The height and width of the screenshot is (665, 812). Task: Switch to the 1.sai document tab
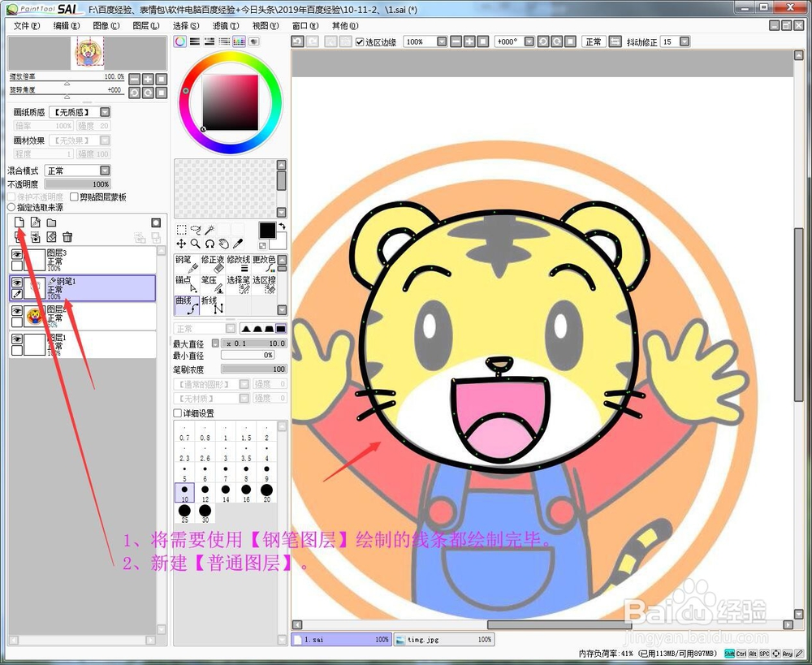(341, 640)
